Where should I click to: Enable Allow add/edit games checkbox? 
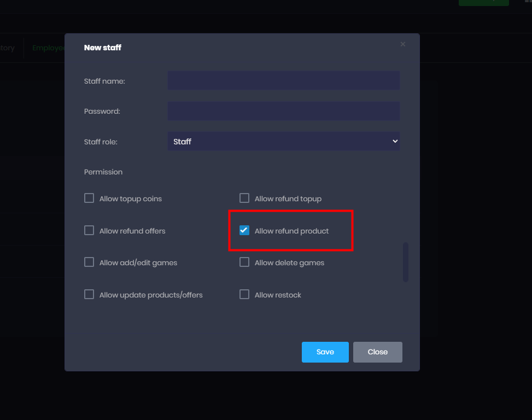coord(89,262)
